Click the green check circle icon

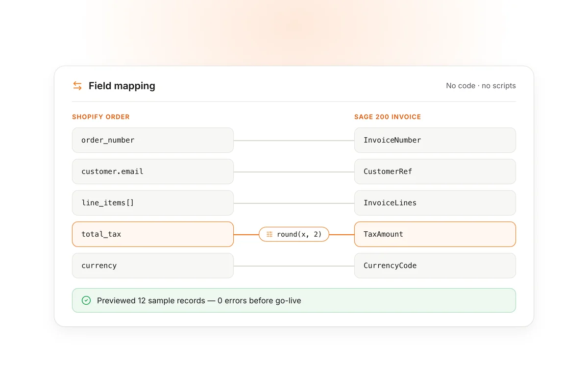point(86,300)
